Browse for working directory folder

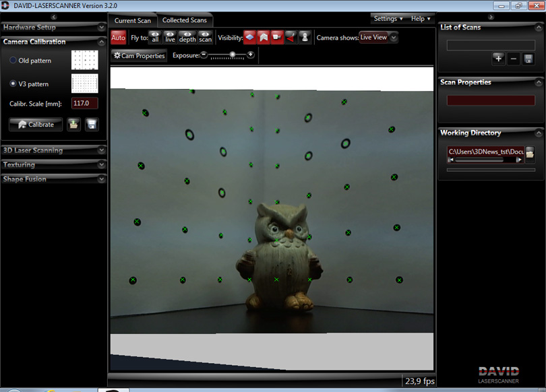(530, 153)
